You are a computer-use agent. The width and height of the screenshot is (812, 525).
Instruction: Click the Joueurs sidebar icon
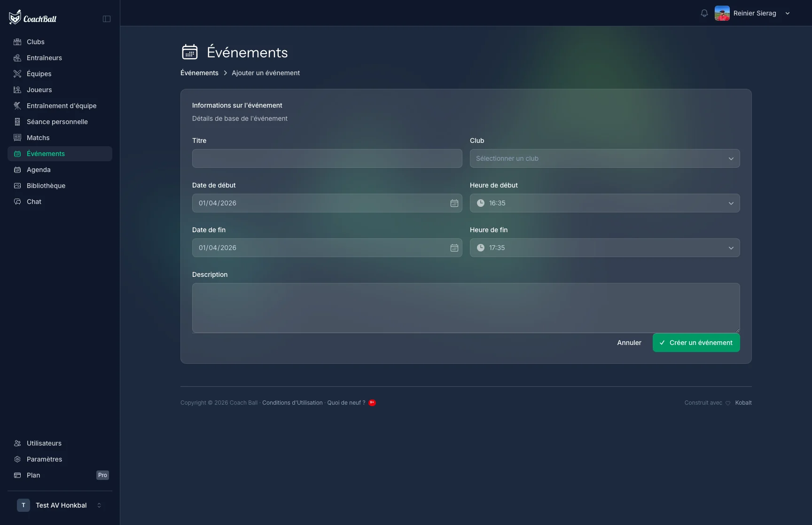(17, 90)
